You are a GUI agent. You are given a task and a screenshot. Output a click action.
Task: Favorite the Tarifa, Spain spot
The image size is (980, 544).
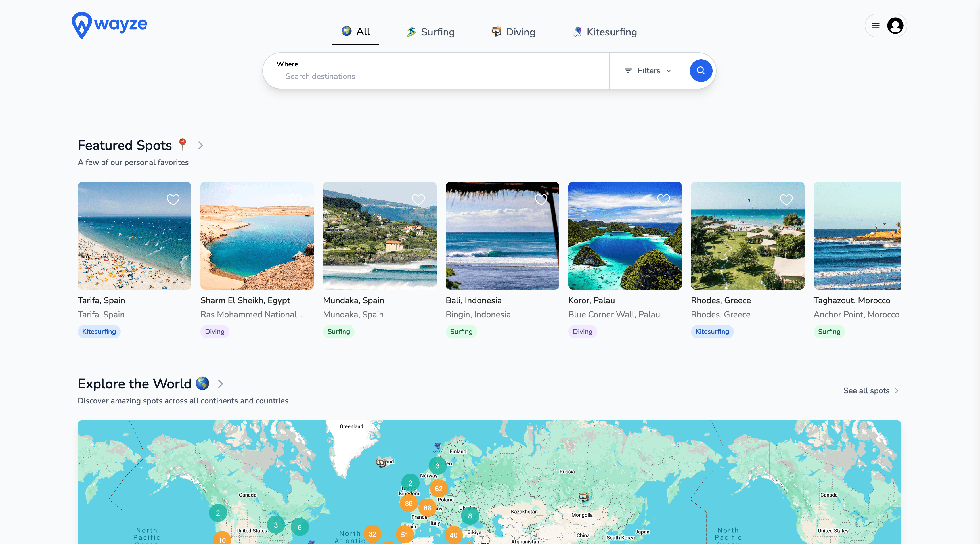173,199
